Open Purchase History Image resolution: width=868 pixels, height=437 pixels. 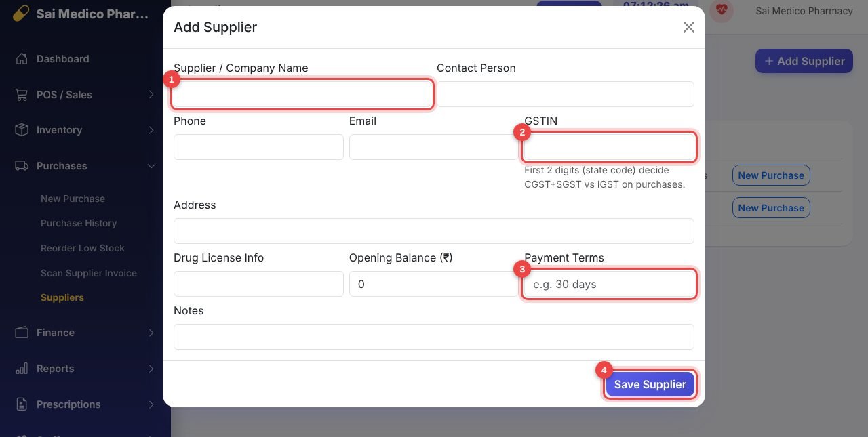(79, 223)
